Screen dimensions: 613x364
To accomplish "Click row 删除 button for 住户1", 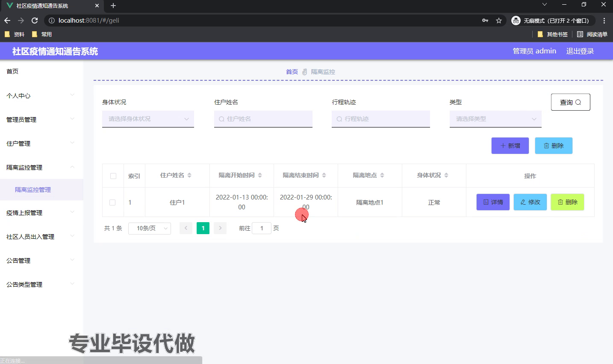I will pos(567,202).
